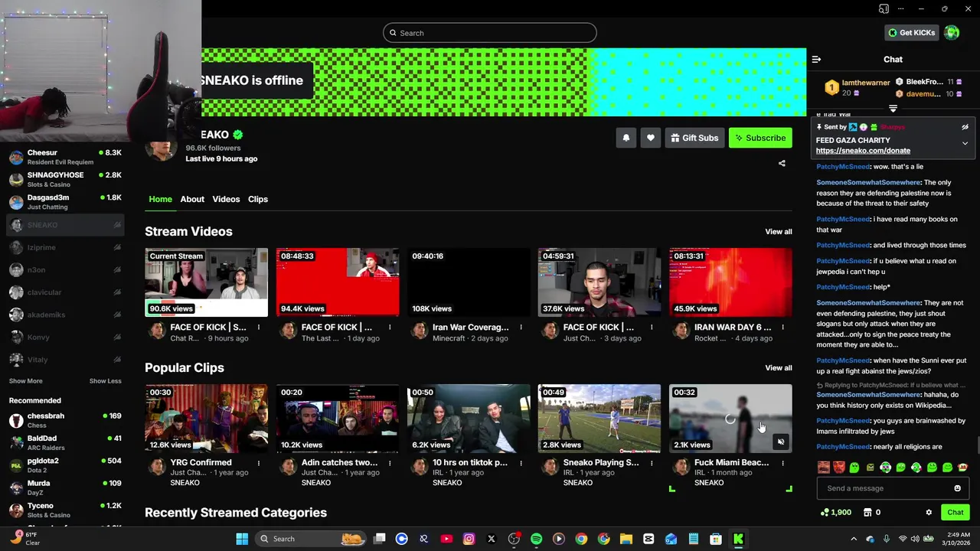Image resolution: width=980 pixels, height=551 pixels.
Task: Click the notification bell on SNEAKO's channel
Action: coord(626,138)
